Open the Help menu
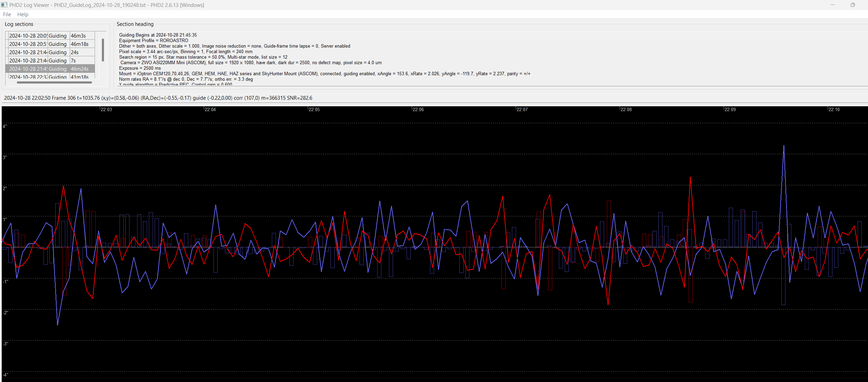The height and width of the screenshot is (382, 868). pos(23,14)
